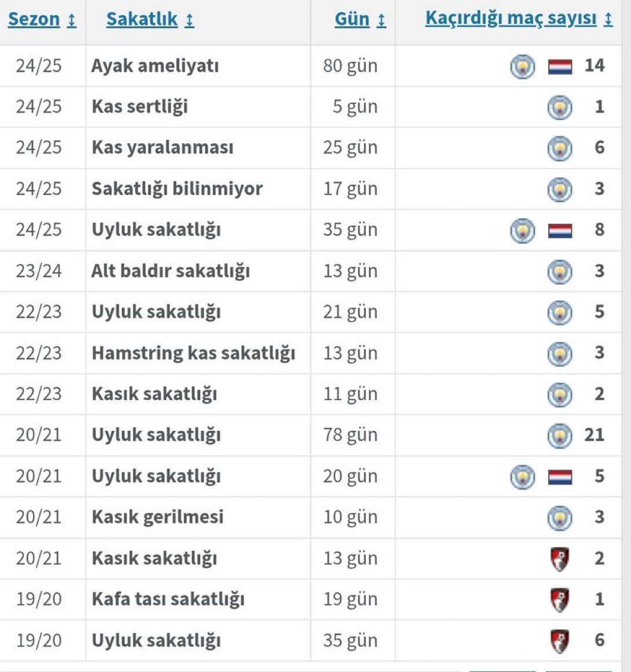Select the Kas yaralanması injury row

311,148
